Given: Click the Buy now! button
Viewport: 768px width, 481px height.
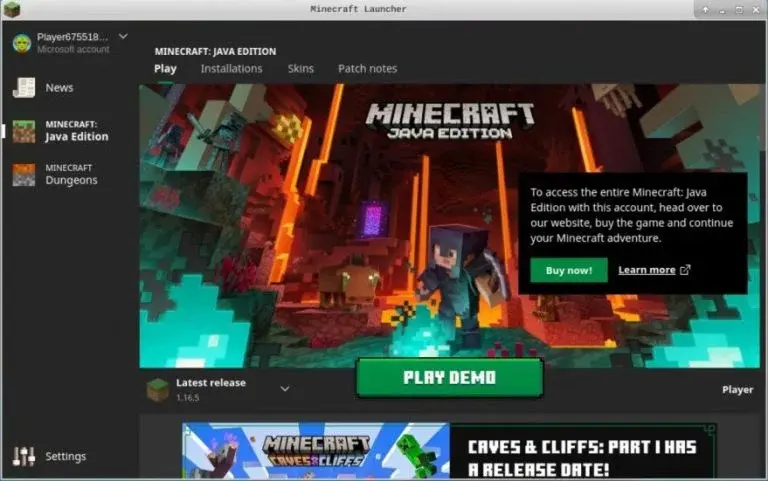Looking at the screenshot, I should [568, 270].
